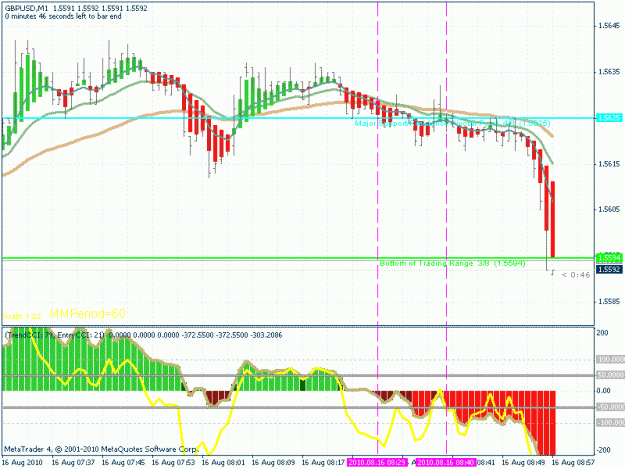
Task: Click the 1.5635 price axis label
Action: [609, 72]
